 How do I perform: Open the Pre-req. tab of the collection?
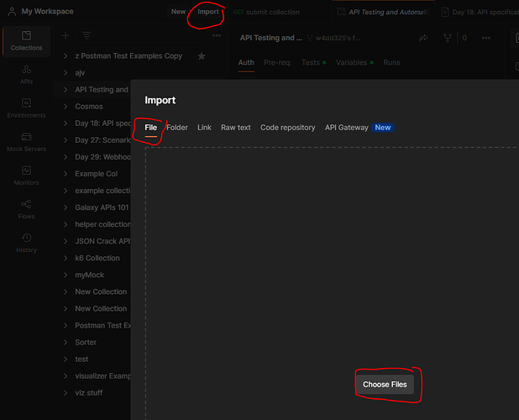278,62
